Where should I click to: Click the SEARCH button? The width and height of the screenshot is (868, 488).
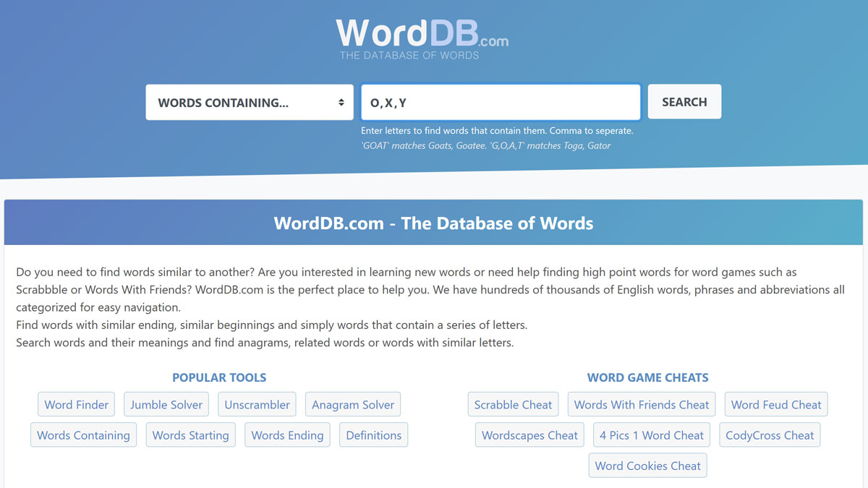(684, 102)
